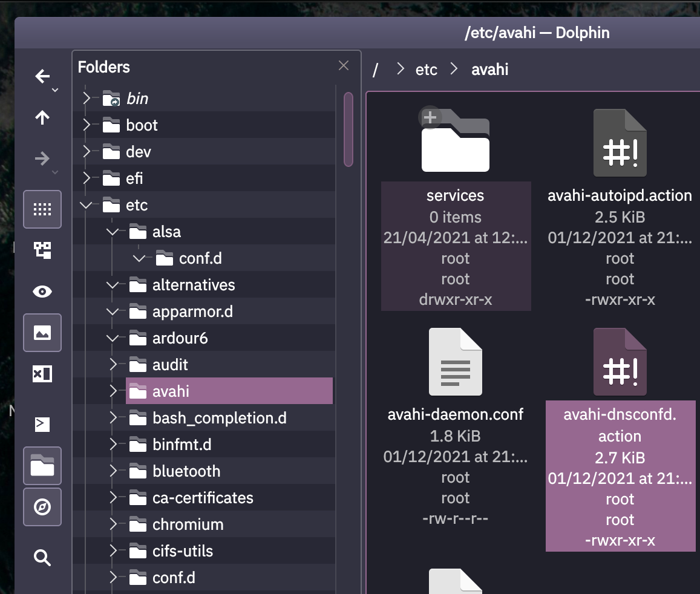Expand the dev folder in tree
This screenshot has height=594, width=700.
[87, 152]
